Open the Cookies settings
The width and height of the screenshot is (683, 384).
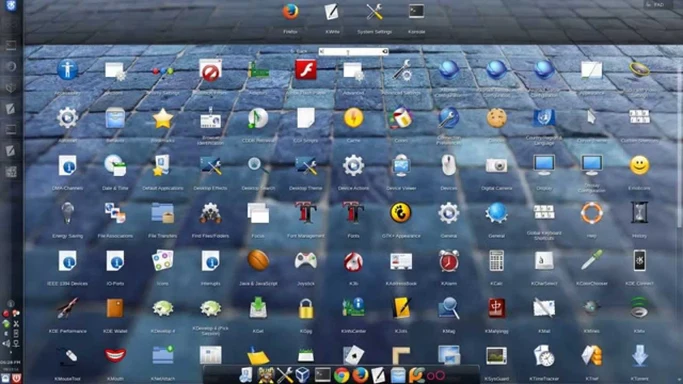coord(496,118)
